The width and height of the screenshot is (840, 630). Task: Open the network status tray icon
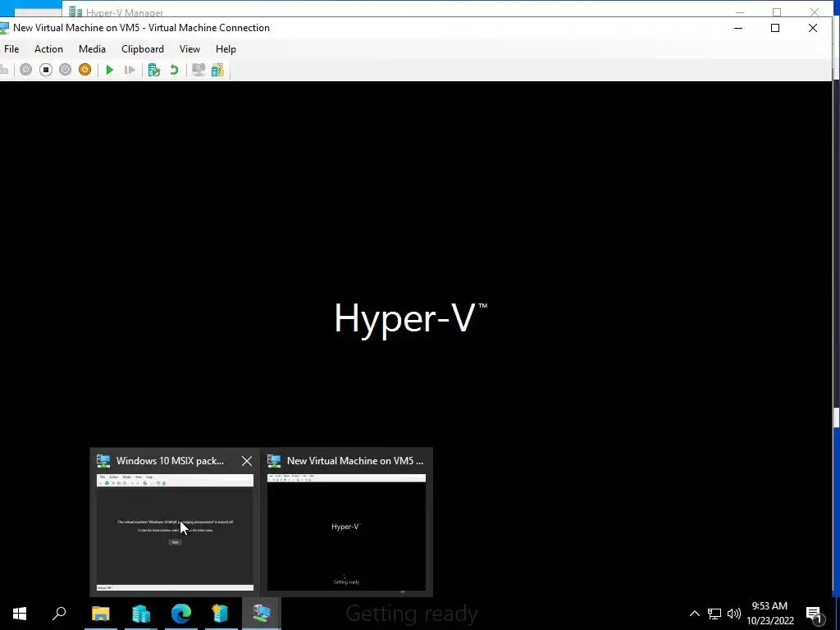pos(714,614)
